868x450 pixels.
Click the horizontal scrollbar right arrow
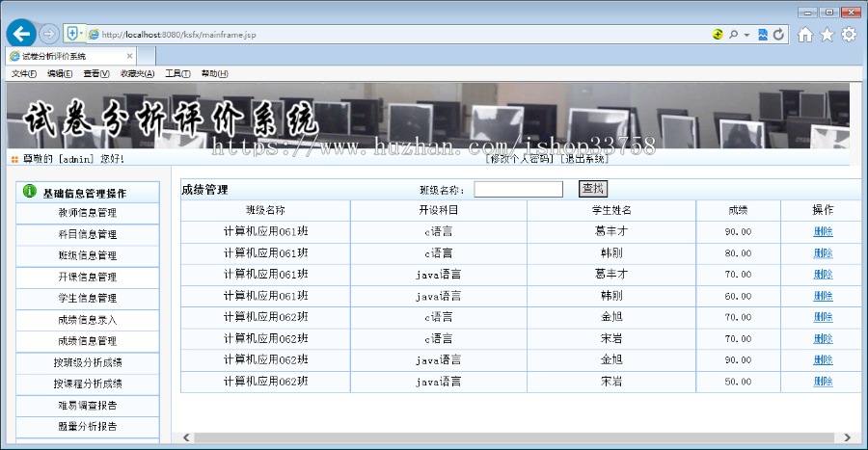pyautogui.click(x=847, y=437)
